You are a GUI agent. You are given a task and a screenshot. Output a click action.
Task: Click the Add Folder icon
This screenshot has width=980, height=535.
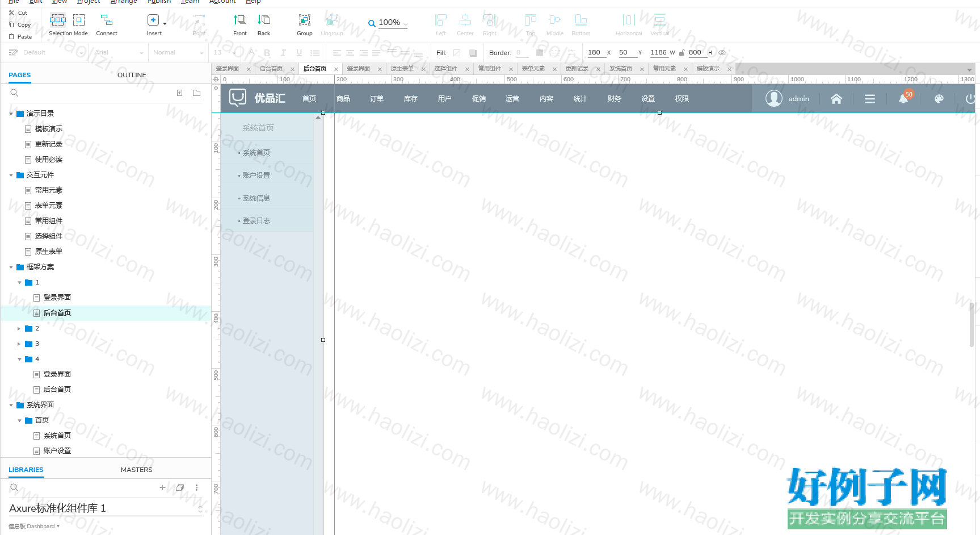coord(196,93)
